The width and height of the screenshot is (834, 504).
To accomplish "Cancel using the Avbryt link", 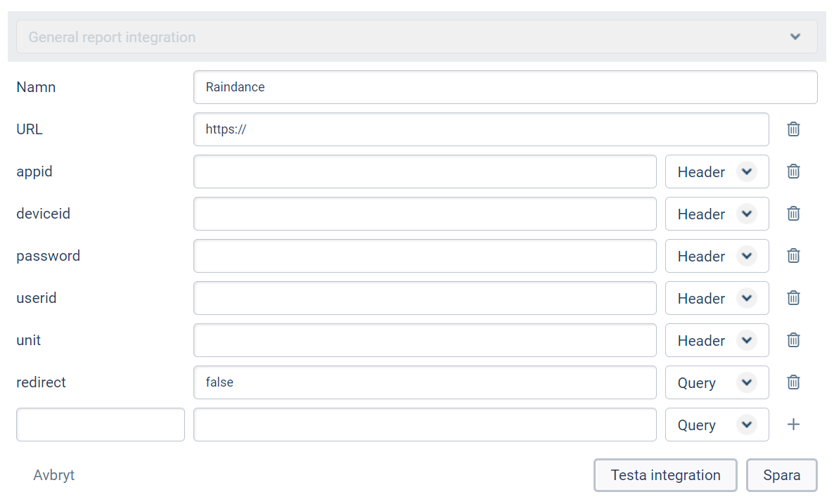I will pyautogui.click(x=54, y=475).
